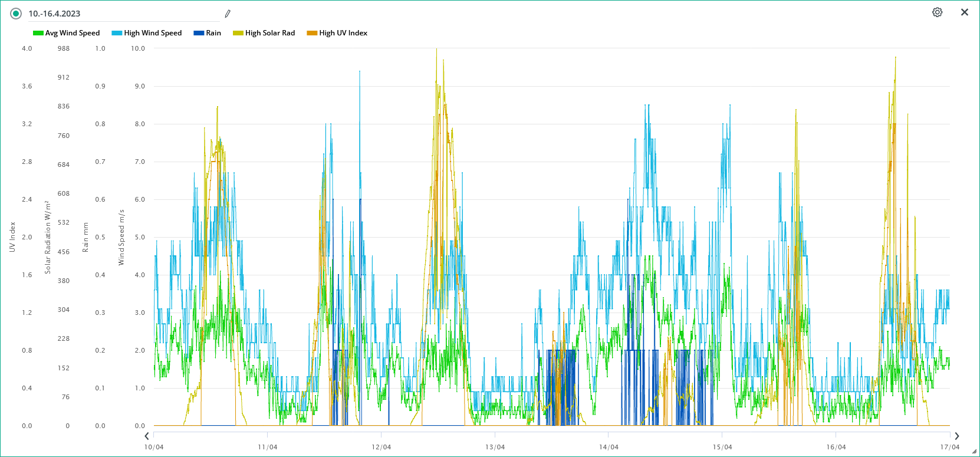Viewport: 980px width, 457px height.
Task: Advance to next week with right arrow
Action: coord(956,436)
